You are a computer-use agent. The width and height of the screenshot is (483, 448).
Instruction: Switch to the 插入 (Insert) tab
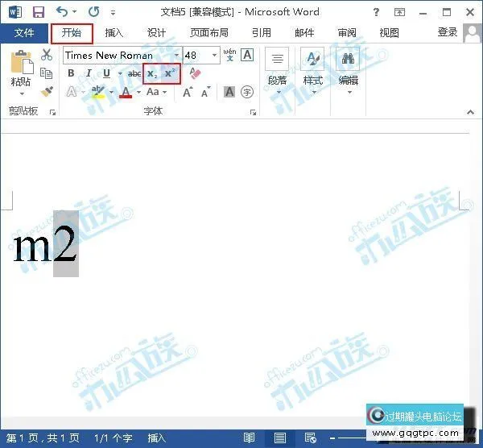[x=114, y=33]
